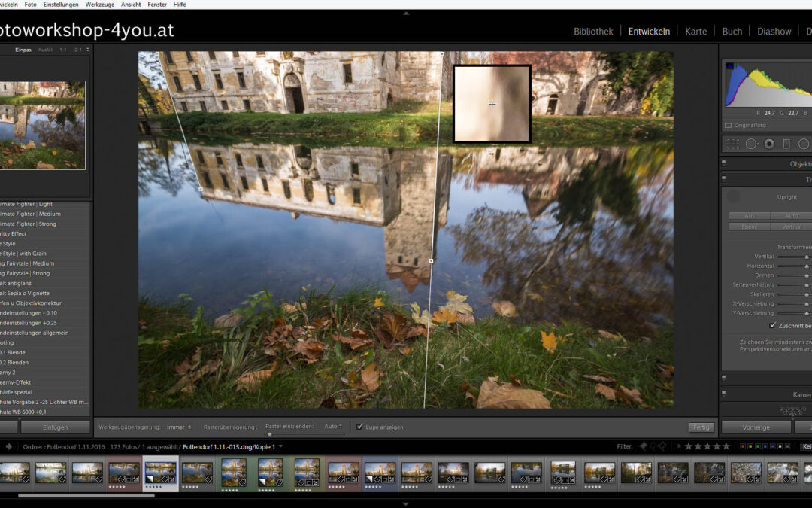Set filter to three stars rating

[x=707, y=446]
